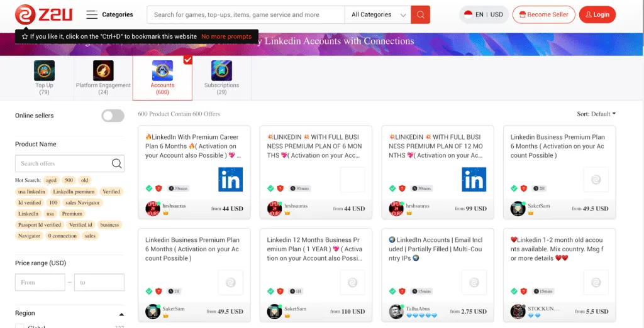Click 'from 99 USD' price text
This screenshot has height=328, width=644.
pos(470,209)
